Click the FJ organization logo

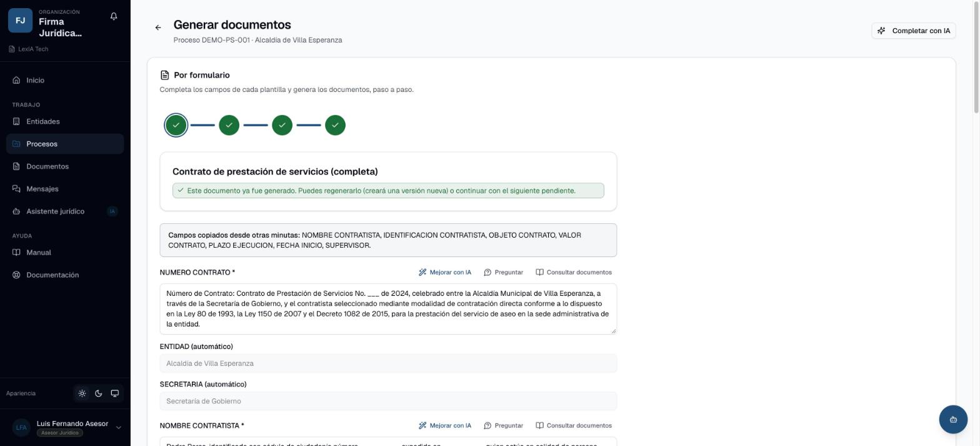point(20,20)
